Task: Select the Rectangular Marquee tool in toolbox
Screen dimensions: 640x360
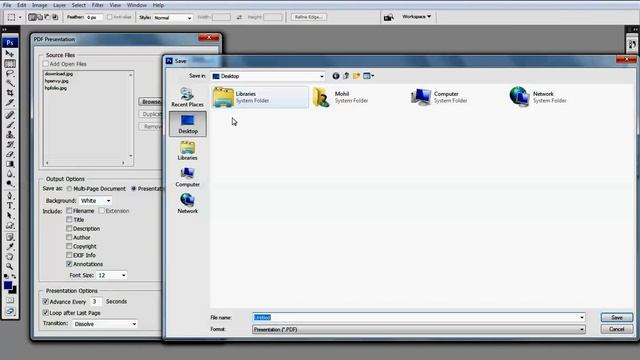Action: 10,64
